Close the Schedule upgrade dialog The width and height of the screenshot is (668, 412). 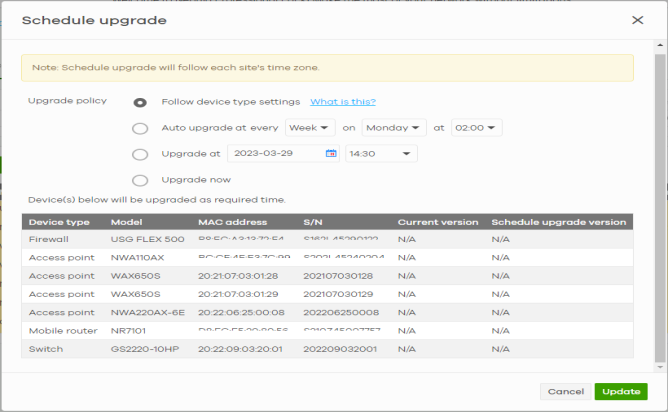(638, 20)
